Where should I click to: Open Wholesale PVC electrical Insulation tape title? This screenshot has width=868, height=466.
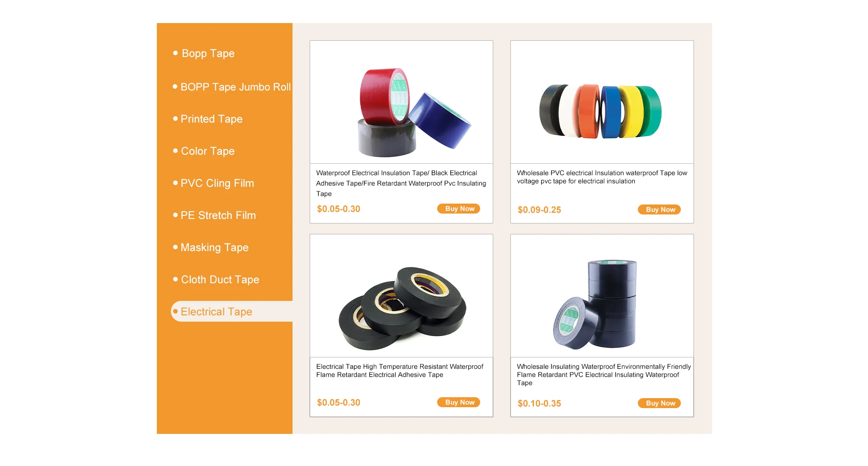(602, 177)
